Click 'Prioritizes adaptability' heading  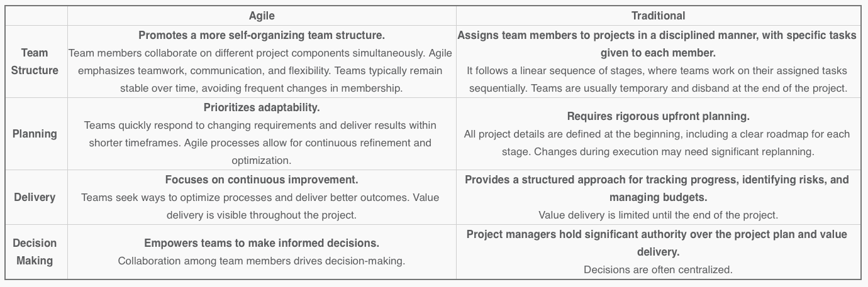262,107
